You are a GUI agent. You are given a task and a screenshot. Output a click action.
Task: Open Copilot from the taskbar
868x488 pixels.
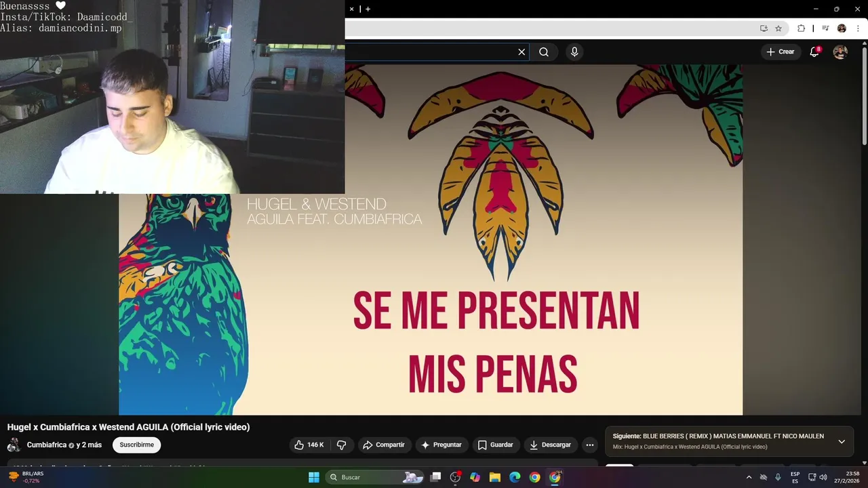pyautogui.click(x=475, y=477)
